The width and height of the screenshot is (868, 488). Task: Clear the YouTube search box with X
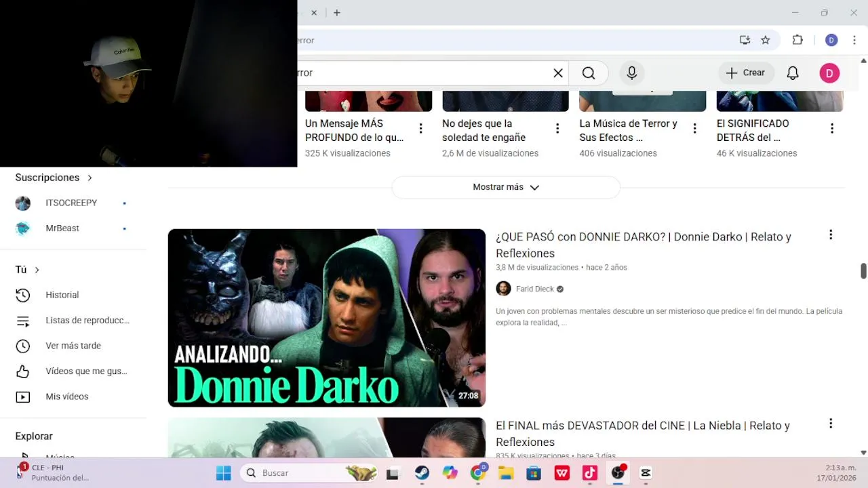(x=558, y=73)
